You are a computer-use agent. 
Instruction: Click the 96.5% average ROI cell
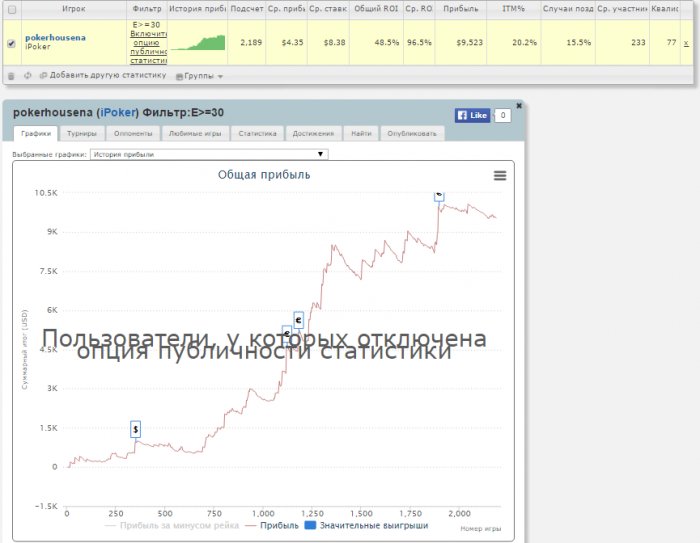419,43
